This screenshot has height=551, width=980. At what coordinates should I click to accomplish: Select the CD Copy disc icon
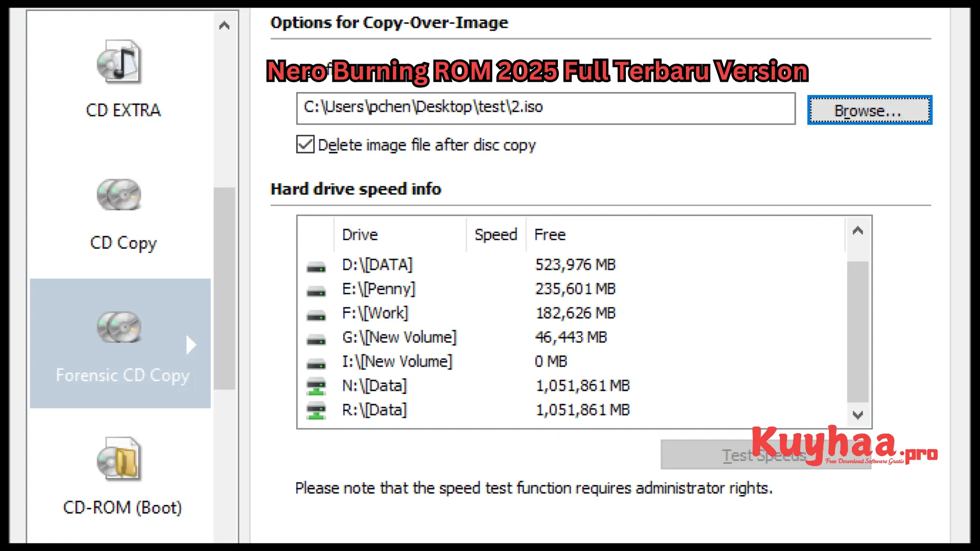tap(119, 195)
